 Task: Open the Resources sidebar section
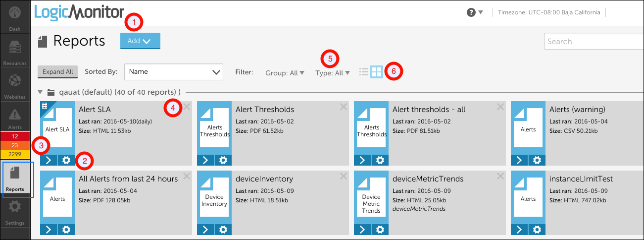pos(15,52)
